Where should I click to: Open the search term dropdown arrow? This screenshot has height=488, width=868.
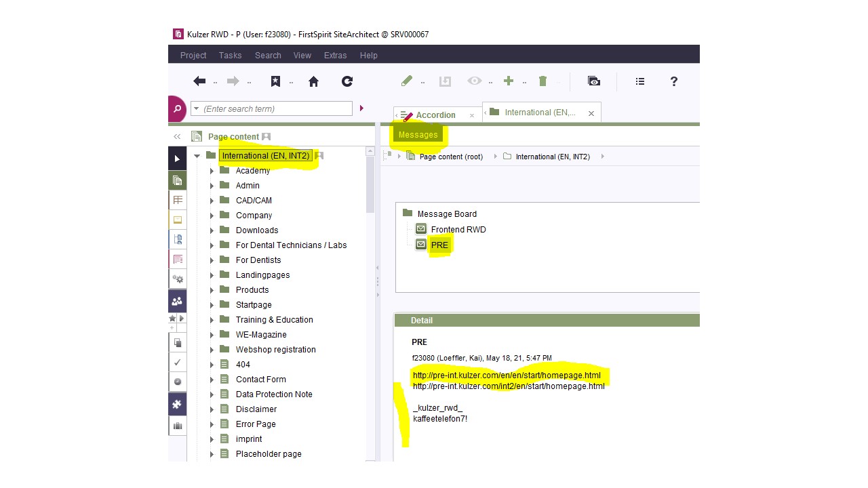coord(196,108)
